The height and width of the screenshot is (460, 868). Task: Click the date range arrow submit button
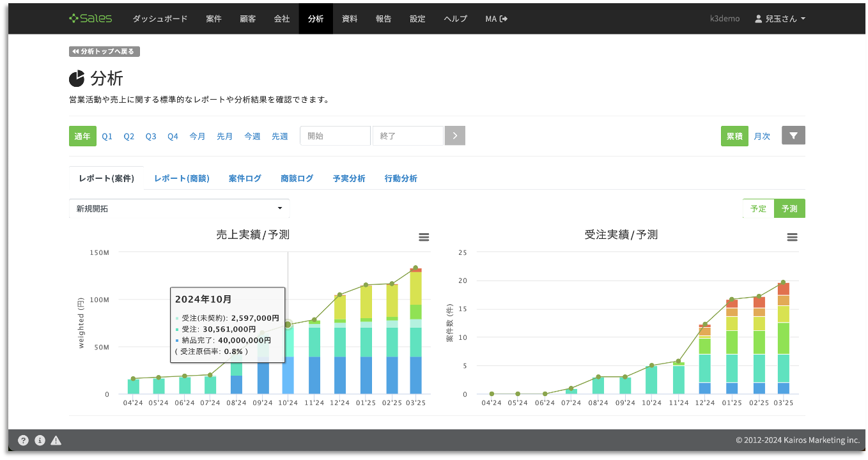tap(455, 135)
